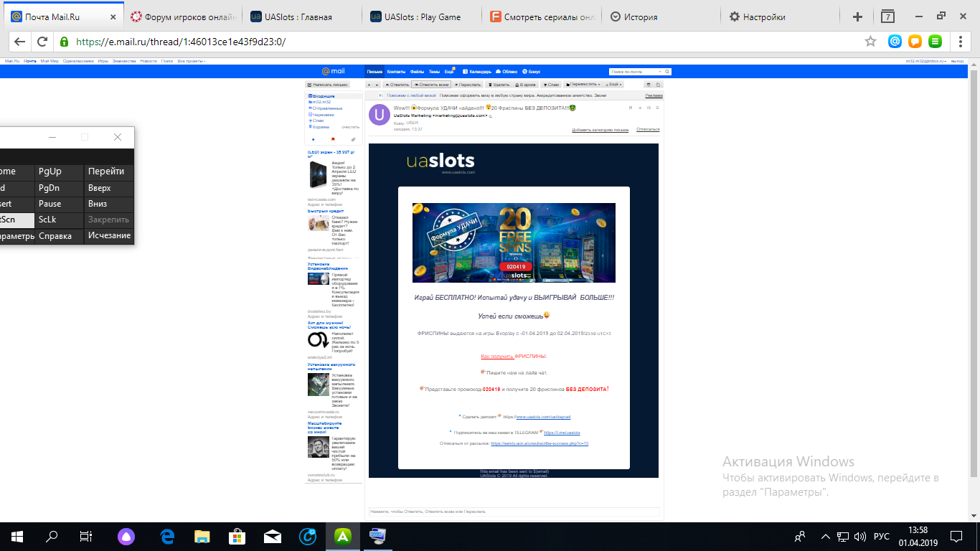
Task: Click the Отписаться (Unsubscribe) link
Action: point(648,130)
